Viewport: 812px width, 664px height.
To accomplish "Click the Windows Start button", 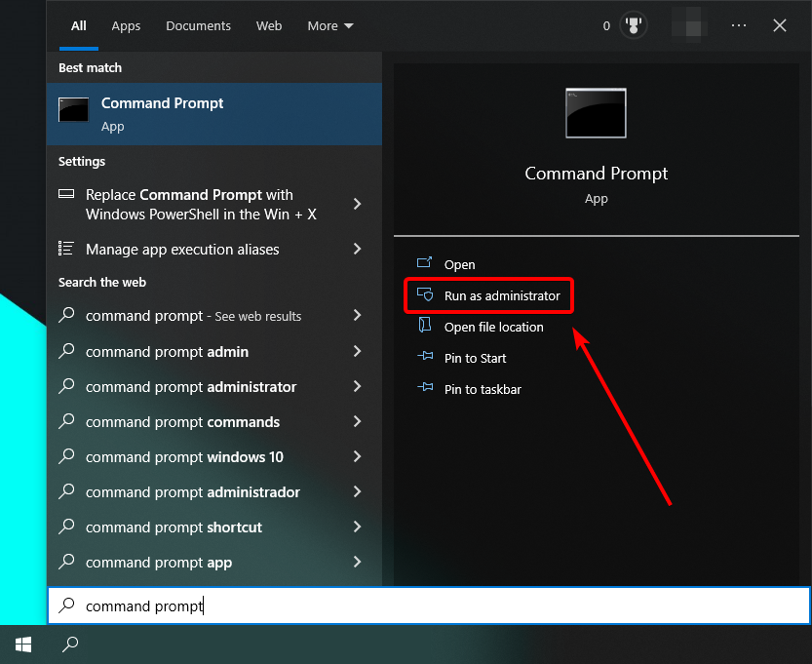I will (x=23, y=644).
